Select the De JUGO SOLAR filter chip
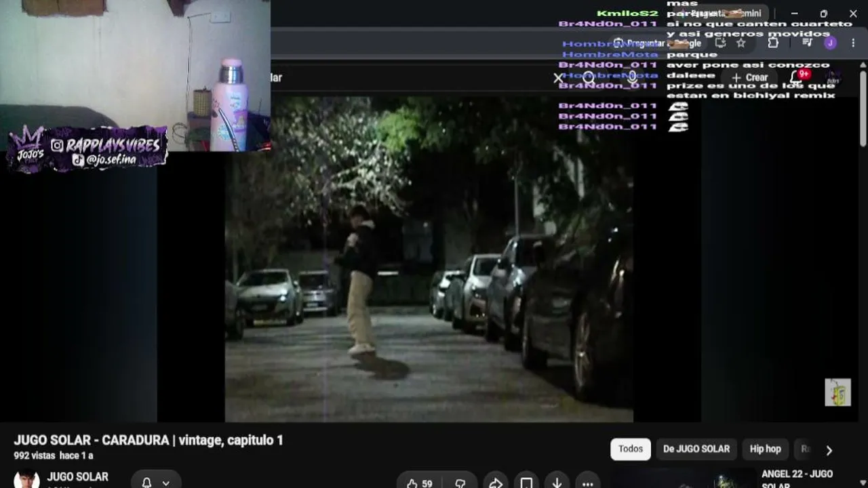Viewport: 868px width, 488px height. pyautogui.click(x=696, y=449)
